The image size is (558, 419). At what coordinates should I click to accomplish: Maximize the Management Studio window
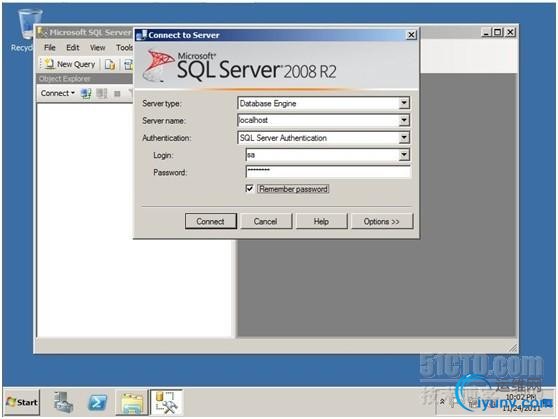[x=498, y=32]
